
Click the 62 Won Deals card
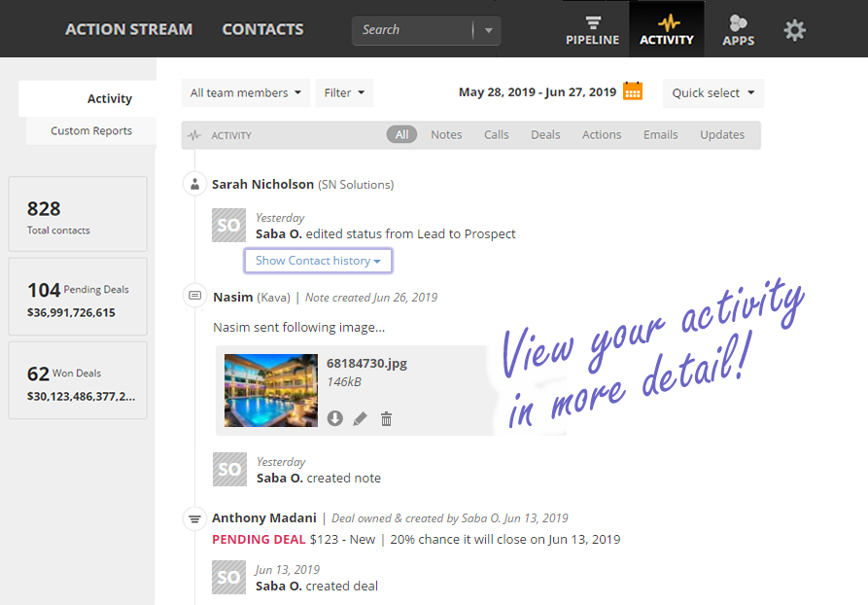(78, 380)
